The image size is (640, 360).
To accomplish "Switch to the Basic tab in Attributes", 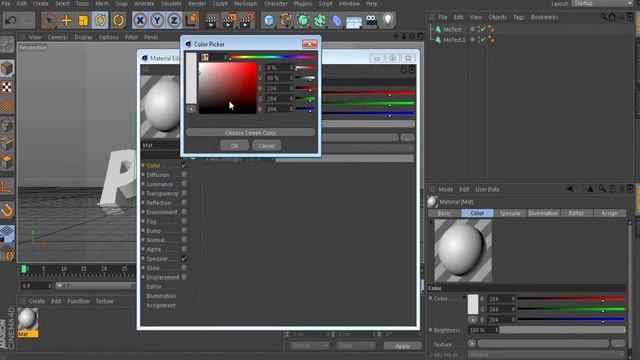I will pos(444,213).
